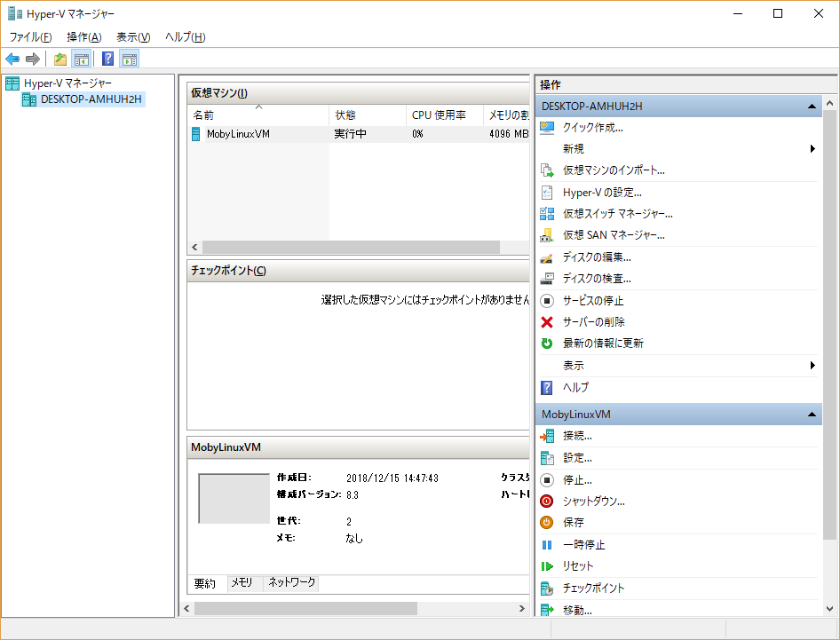Viewport: 840px width, 640px height.
Task: Click the Hyper-V の設定 icon
Action: 546,193
